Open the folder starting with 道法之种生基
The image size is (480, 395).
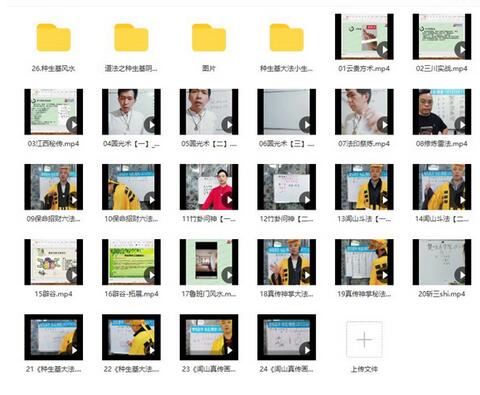pos(131,38)
